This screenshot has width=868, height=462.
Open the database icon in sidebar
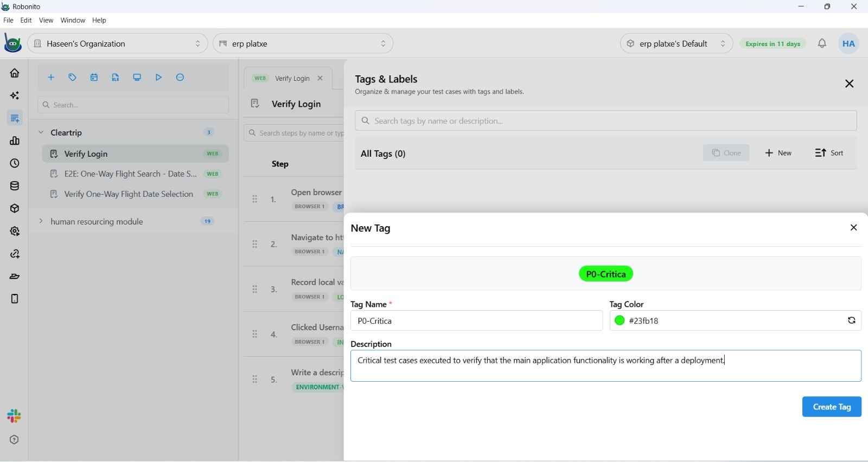pos(15,186)
